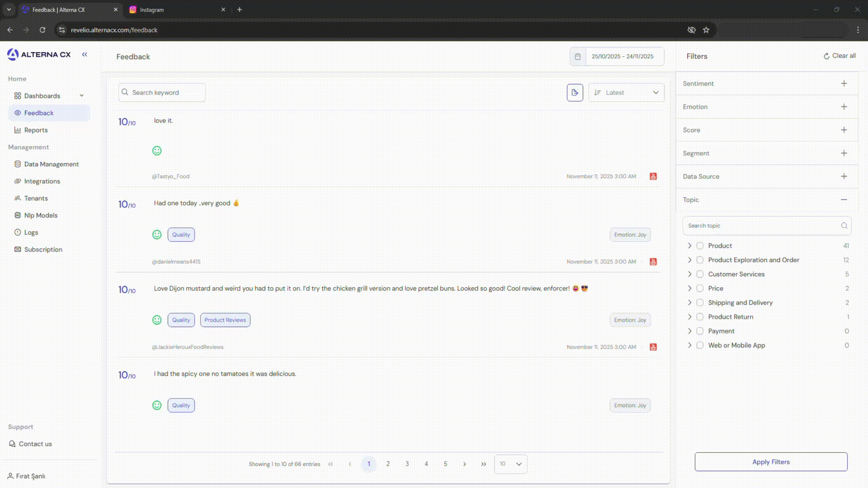This screenshot has width=868, height=488.
Task: Expand the Segment filter section
Action: [x=844, y=153]
